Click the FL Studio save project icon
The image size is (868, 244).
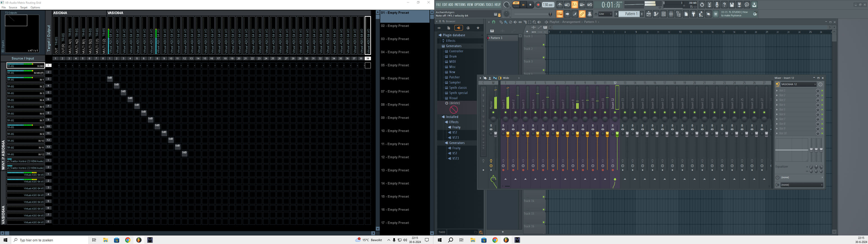tap(732, 5)
